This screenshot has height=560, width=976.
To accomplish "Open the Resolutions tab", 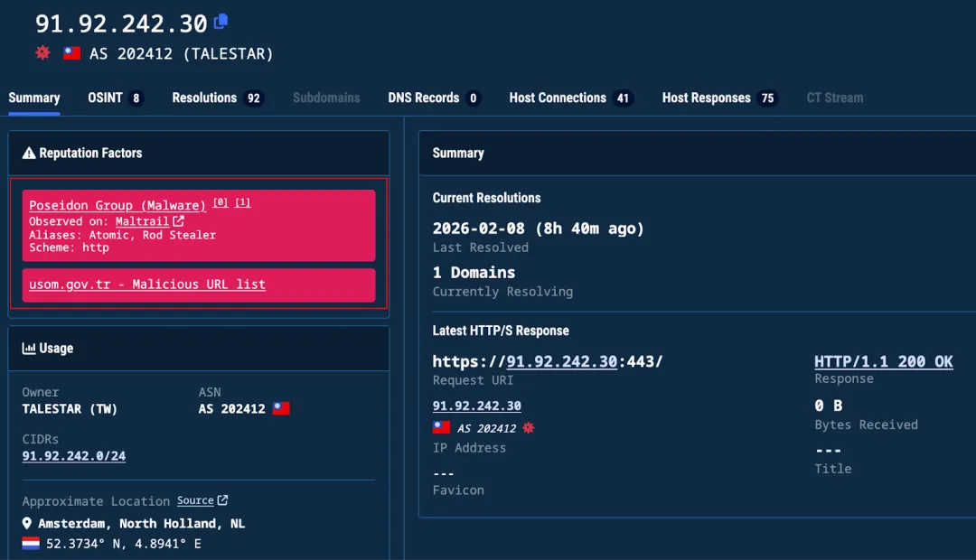I will point(205,98).
